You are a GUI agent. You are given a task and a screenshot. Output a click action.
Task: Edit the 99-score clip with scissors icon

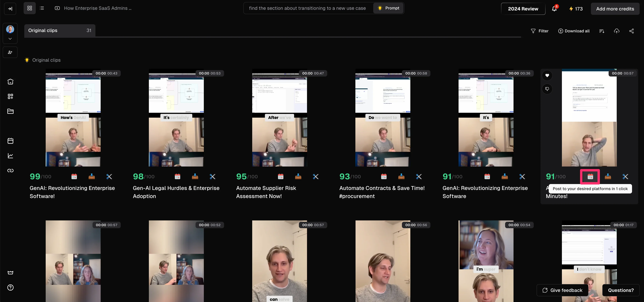tap(109, 176)
